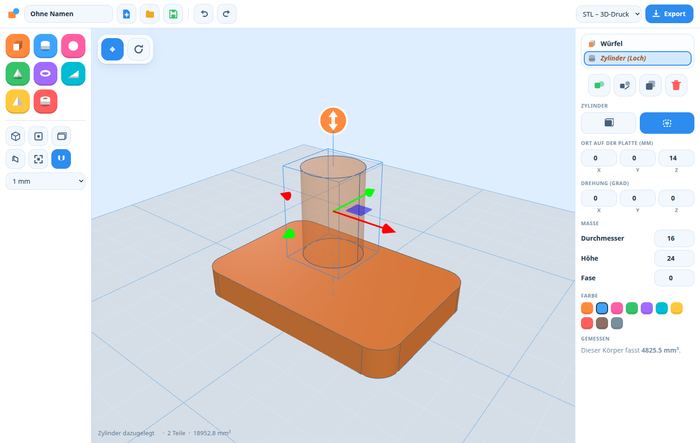The image size is (700, 443).
Task: Add a cube shape from the orange icon
Action: (x=17, y=46)
